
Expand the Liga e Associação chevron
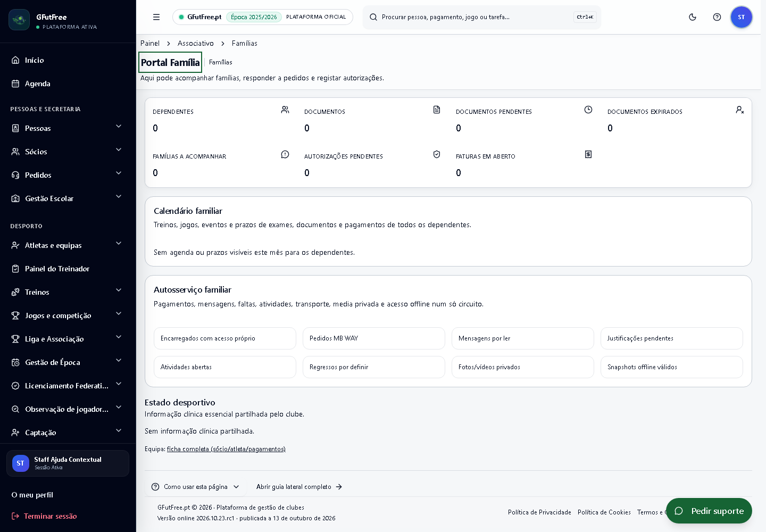pos(119,337)
